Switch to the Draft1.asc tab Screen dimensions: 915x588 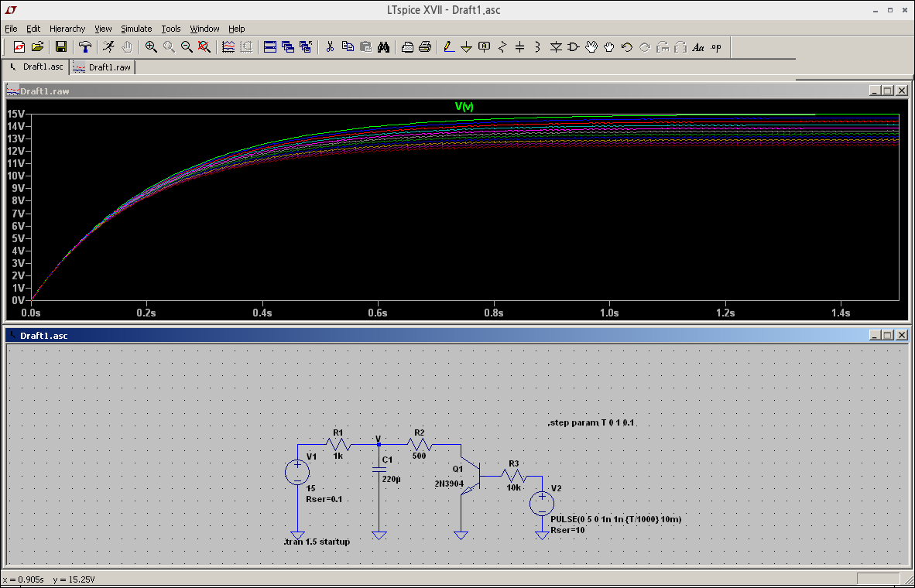[36, 67]
